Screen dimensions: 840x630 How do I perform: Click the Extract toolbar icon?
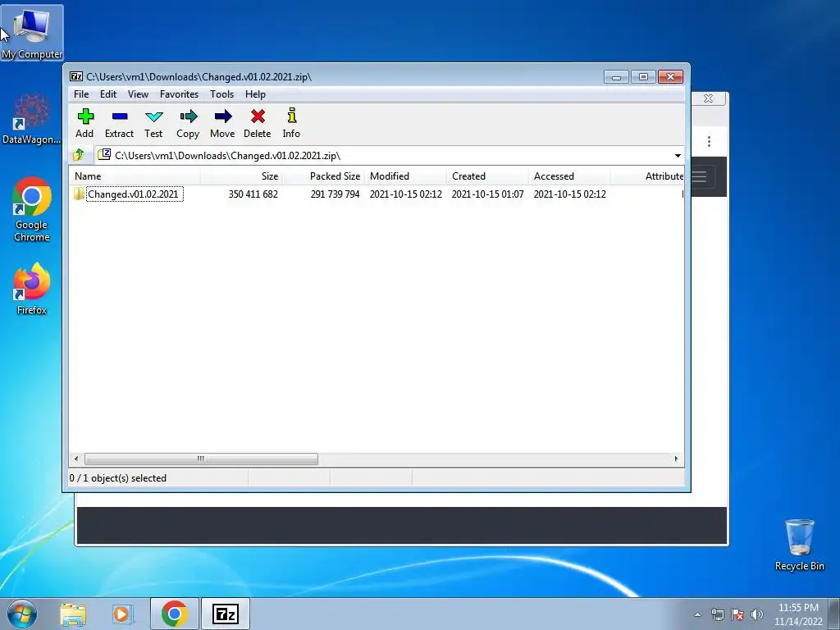[119, 123]
